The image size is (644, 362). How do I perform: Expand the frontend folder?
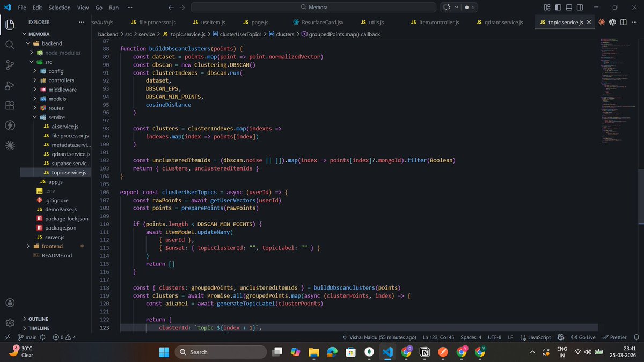click(28, 246)
